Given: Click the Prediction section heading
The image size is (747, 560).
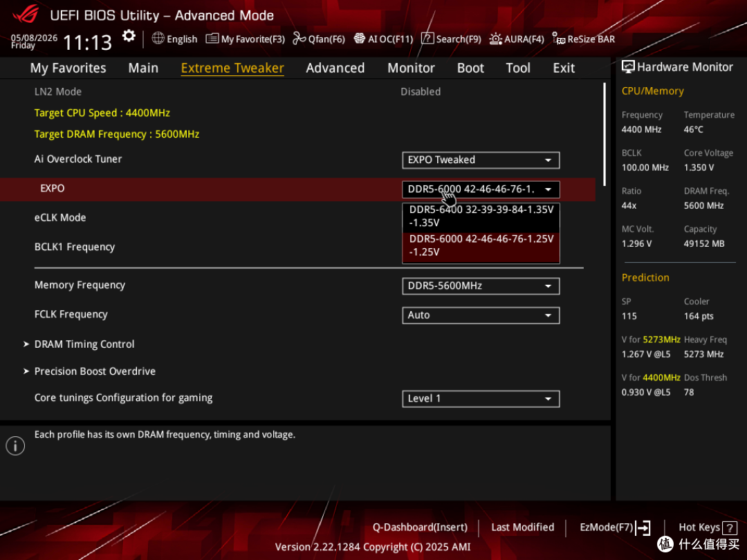Looking at the screenshot, I should coord(645,278).
